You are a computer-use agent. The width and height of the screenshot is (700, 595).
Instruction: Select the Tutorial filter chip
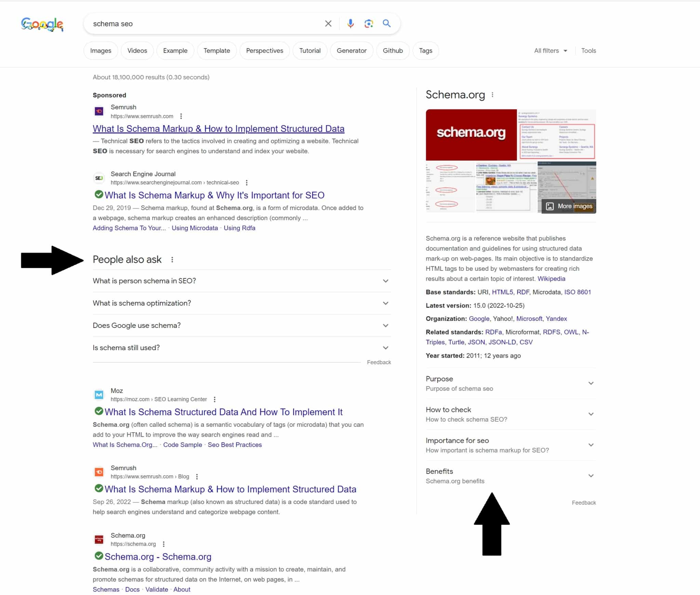point(310,51)
